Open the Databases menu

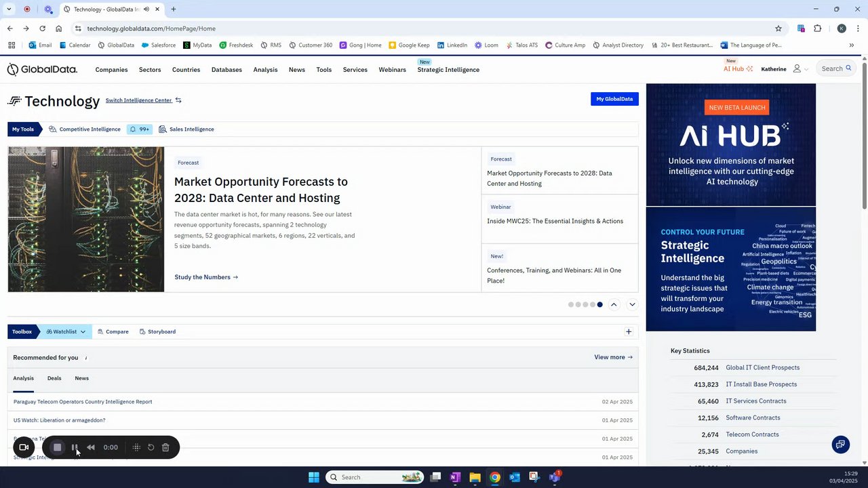(x=226, y=70)
